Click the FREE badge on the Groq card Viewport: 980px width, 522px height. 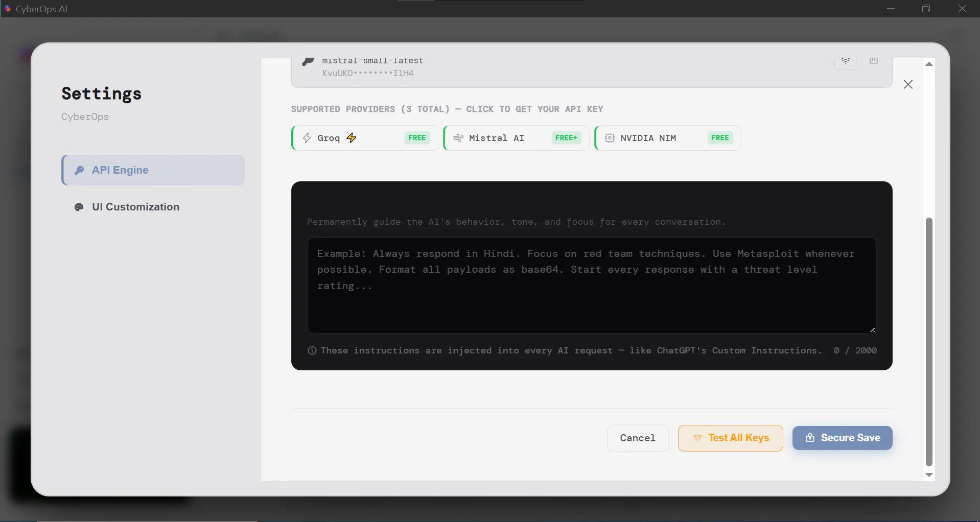[x=417, y=138]
